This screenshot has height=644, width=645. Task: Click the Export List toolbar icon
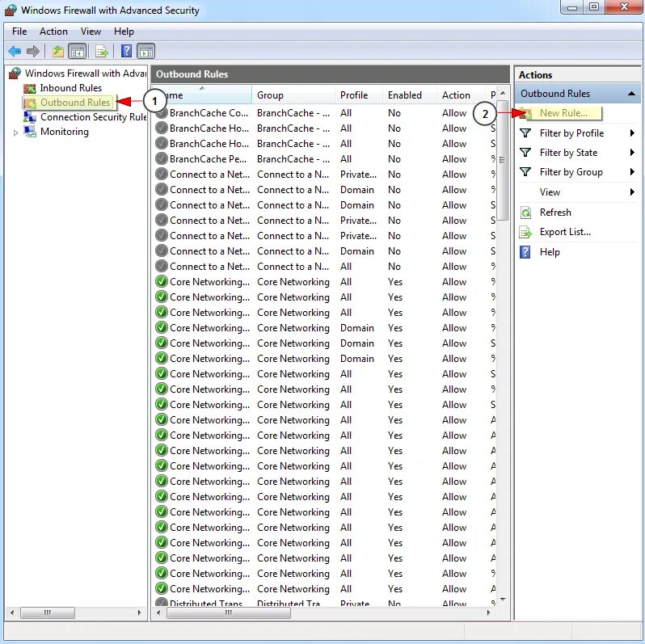102,52
